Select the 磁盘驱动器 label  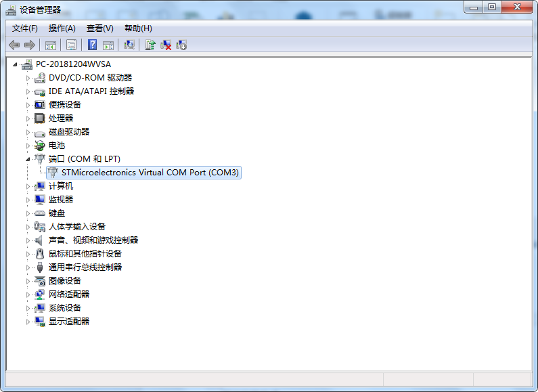(69, 132)
